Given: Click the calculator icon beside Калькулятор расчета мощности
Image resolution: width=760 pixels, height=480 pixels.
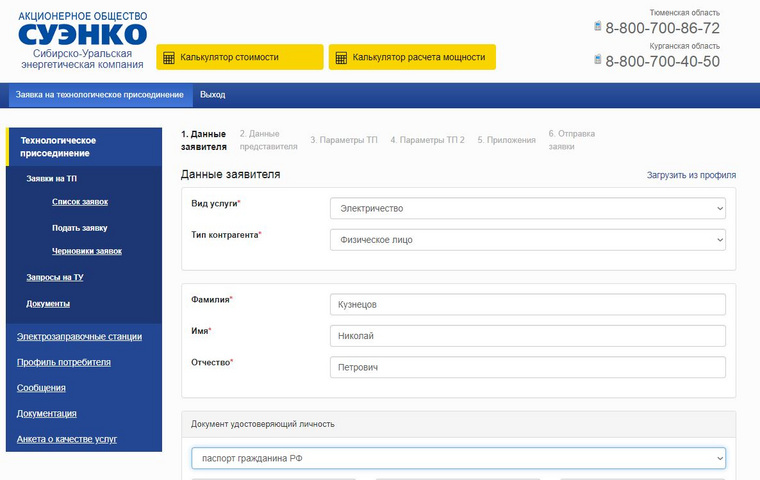Looking at the screenshot, I should [341, 58].
